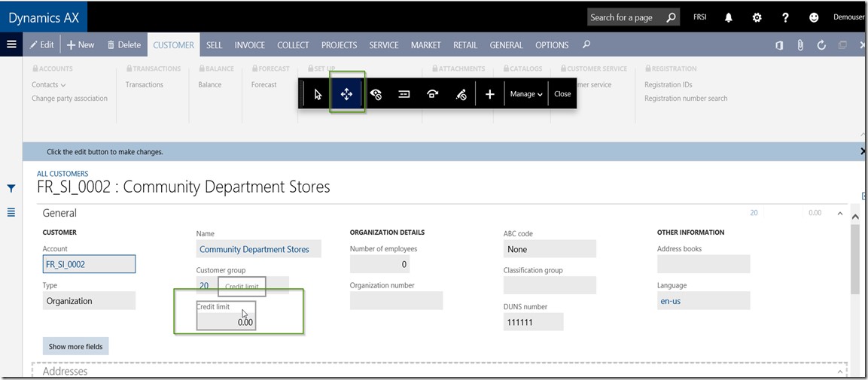Click the Number of employees field
Image resolution: width=868 pixels, height=380 pixels.
[x=379, y=264]
